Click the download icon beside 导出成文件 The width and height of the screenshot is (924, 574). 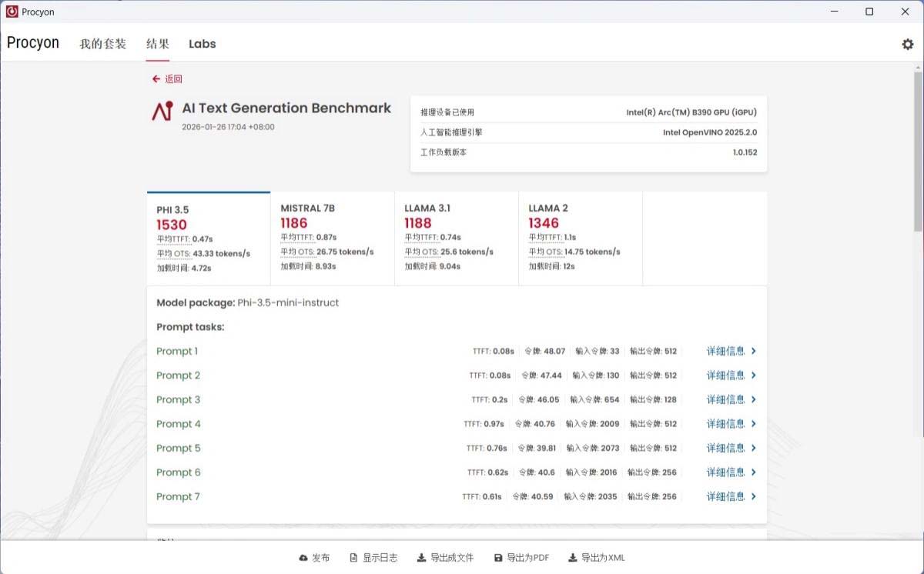[421, 558]
